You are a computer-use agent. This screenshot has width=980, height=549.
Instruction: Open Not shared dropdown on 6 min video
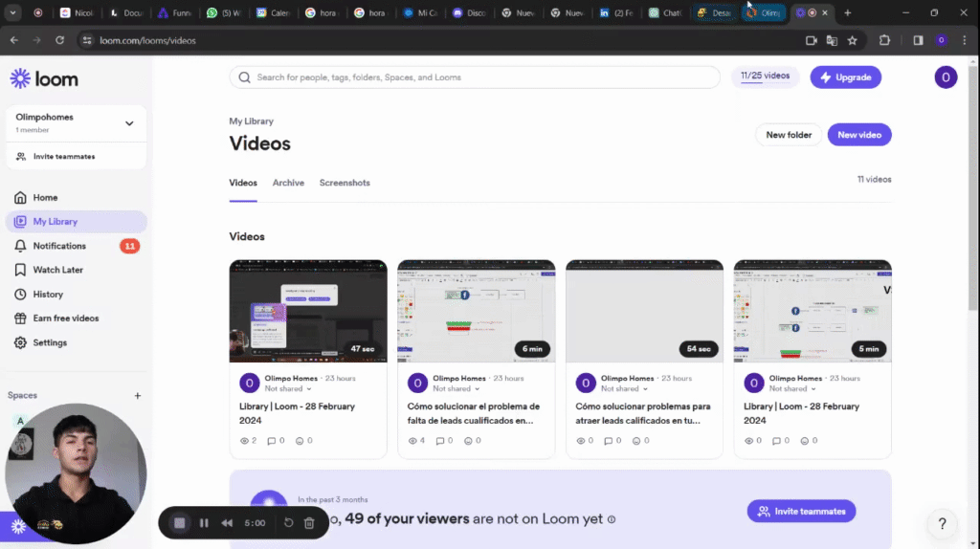coord(457,388)
